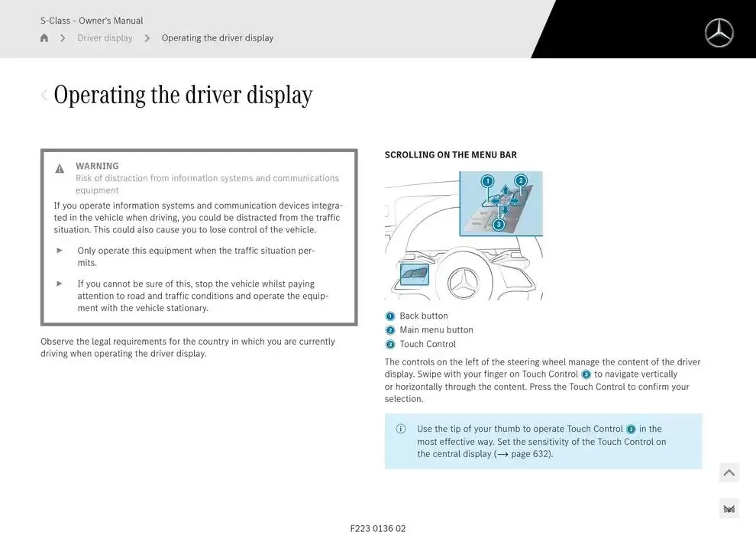Screen dimensions: 756x535
Task: Select Operating the driver display breadcrumb
Action: [x=218, y=37]
